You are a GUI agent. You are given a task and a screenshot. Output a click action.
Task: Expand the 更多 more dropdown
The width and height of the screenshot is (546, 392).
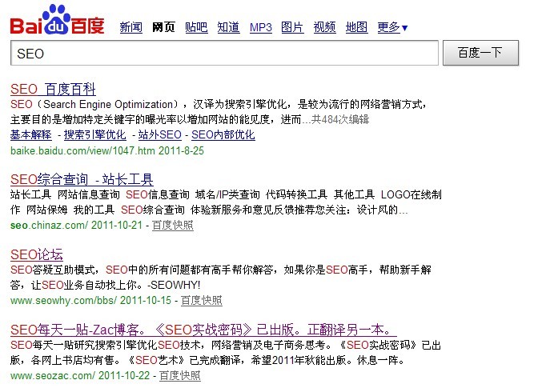point(392,27)
